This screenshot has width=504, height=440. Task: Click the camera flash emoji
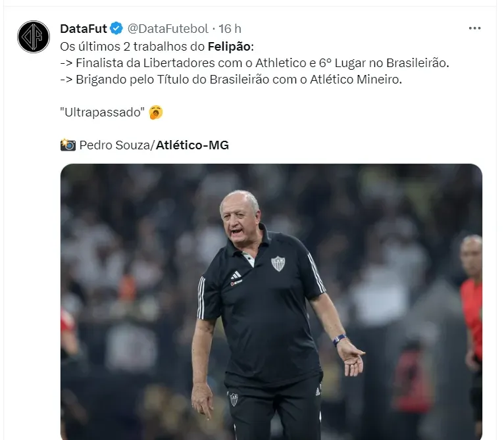[x=68, y=145]
